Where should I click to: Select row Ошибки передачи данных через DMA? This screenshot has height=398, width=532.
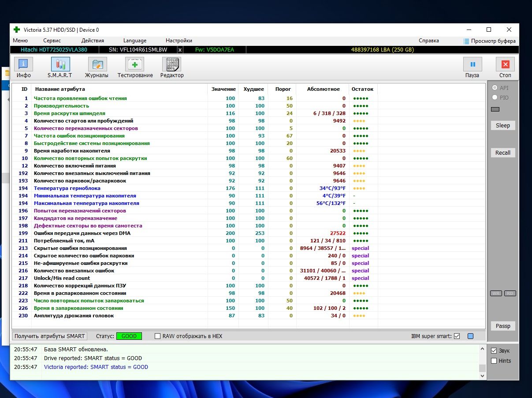click(195, 233)
